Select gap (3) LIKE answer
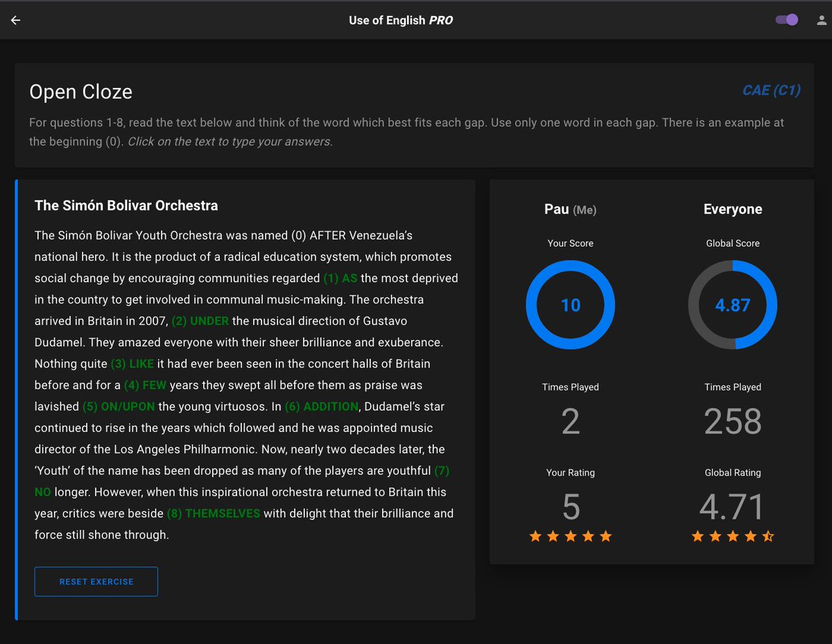 tap(132, 364)
